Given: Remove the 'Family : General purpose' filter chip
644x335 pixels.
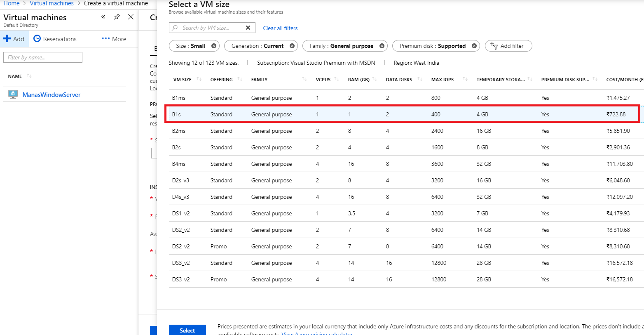Looking at the screenshot, I should (381, 46).
